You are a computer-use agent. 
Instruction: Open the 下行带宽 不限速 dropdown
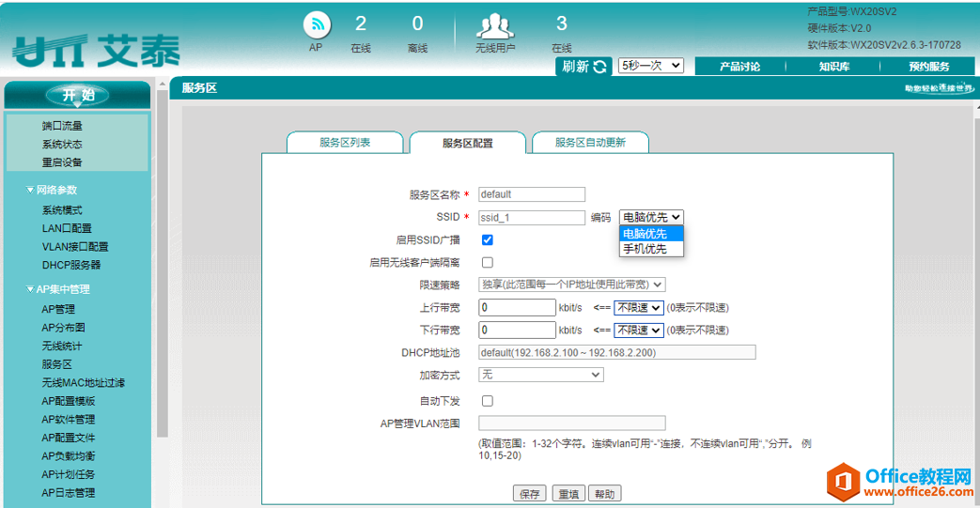[x=638, y=330]
